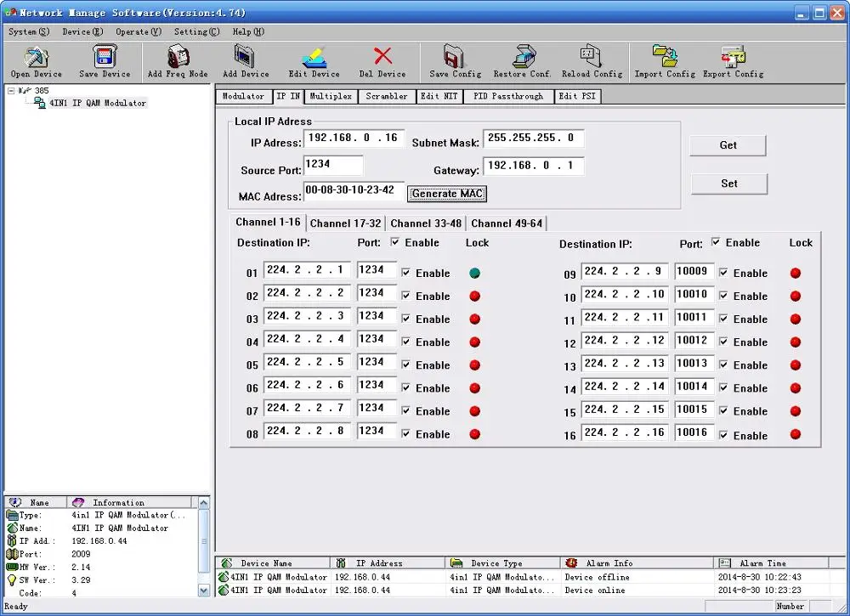Screen dimensions: 850x616
Task: Toggle Enable checkbox for channel 16
Action: (x=723, y=435)
